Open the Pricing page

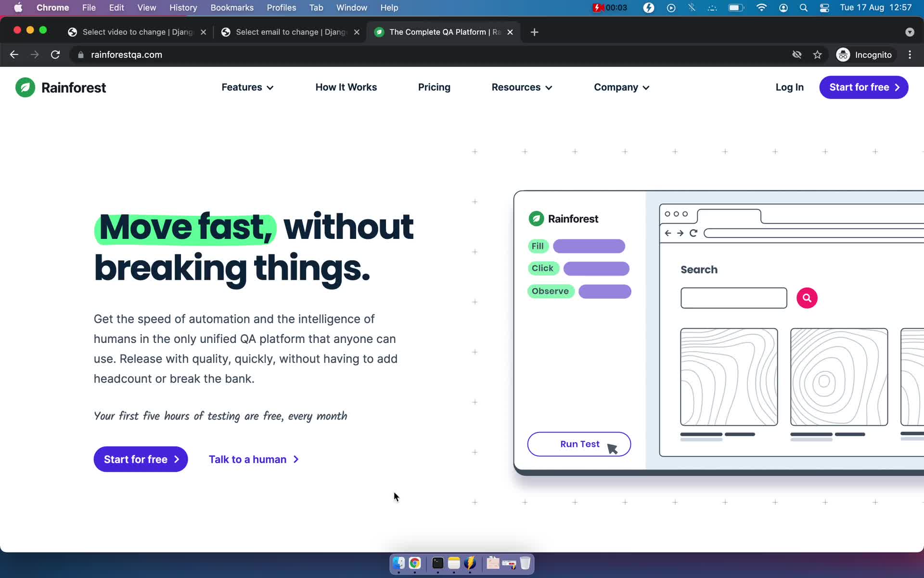pyautogui.click(x=435, y=87)
